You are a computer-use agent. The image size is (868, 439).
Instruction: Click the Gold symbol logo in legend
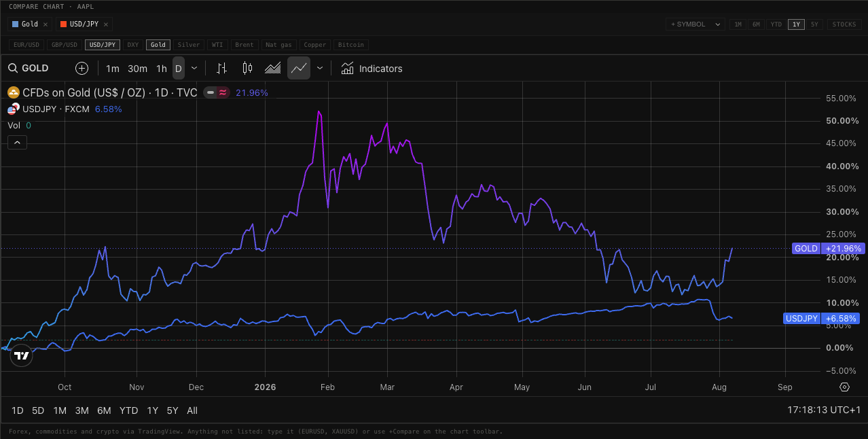click(x=13, y=92)
